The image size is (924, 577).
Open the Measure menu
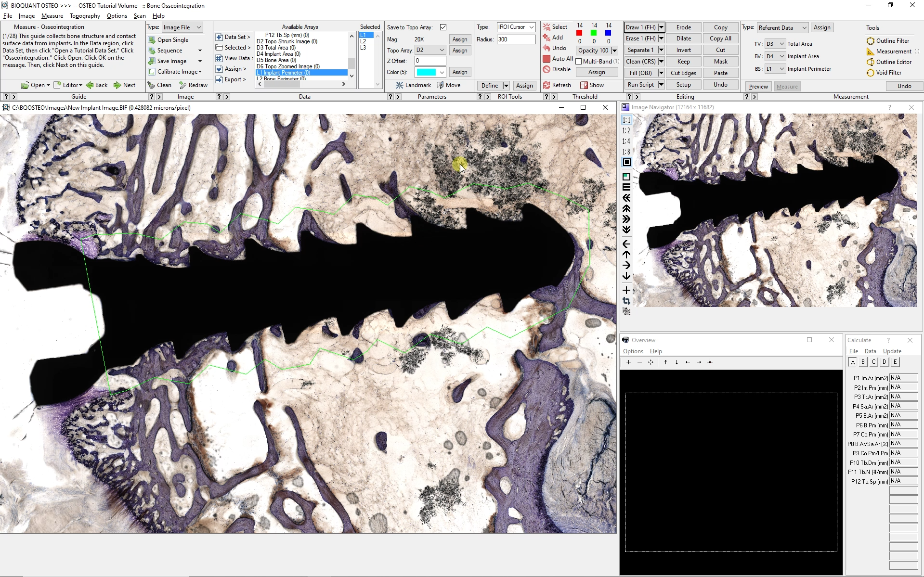coord(52,16)
